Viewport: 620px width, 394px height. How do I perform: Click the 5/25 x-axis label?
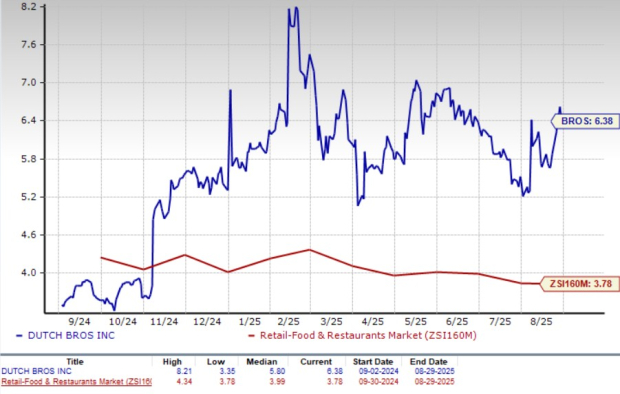click(x=415, y=321)
